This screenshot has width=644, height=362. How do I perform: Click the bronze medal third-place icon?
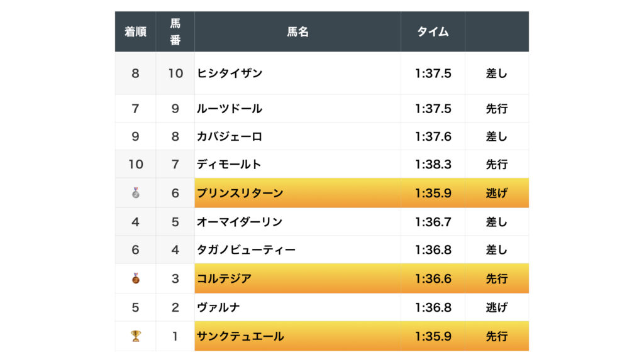[135, 278]
